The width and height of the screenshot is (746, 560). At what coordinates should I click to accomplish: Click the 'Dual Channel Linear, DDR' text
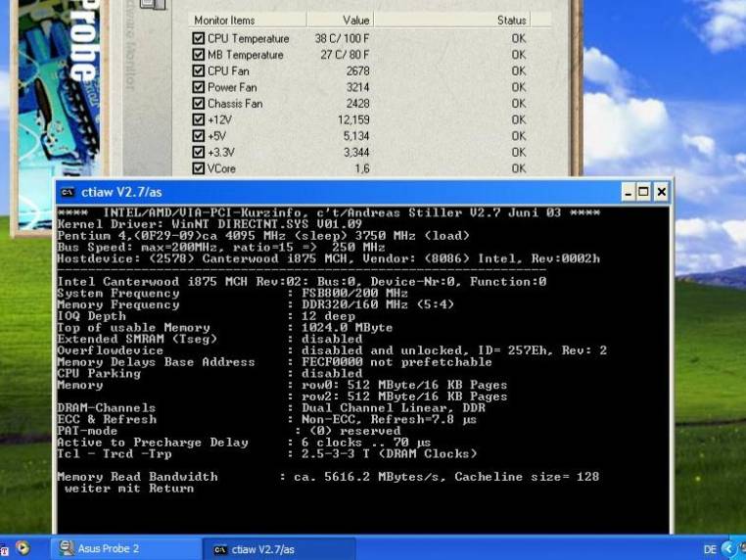click(x=394, y=407)
